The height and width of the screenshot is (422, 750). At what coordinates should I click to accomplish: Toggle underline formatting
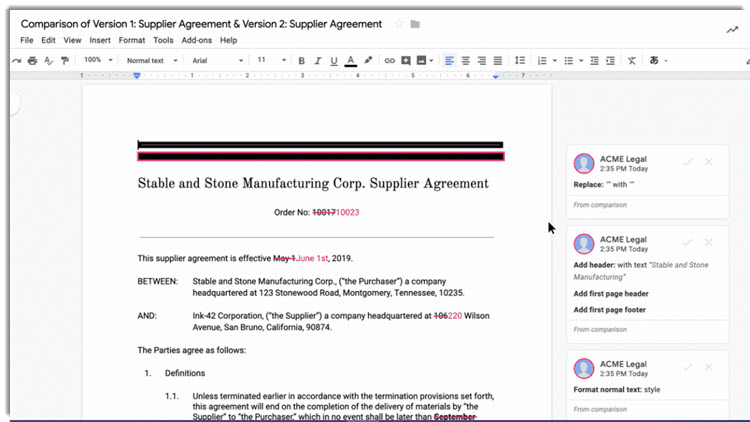(334, 61)
